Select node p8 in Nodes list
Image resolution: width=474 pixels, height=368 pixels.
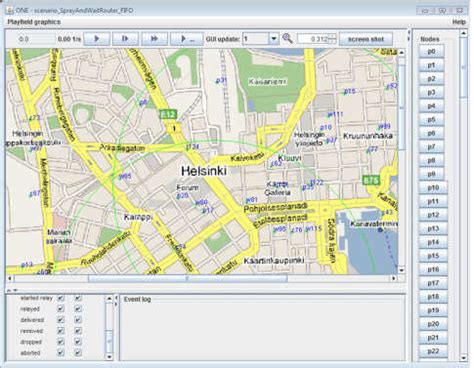[x=431, y=160]
